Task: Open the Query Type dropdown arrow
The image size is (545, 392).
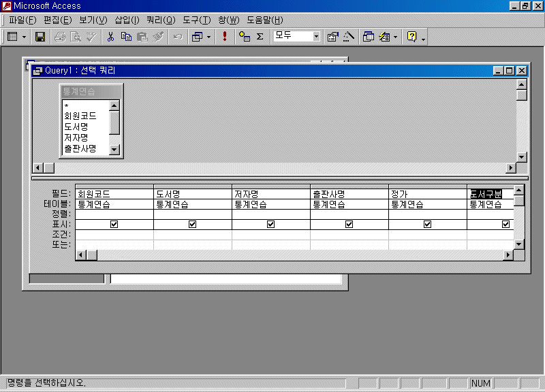Action: pos(208,37)
